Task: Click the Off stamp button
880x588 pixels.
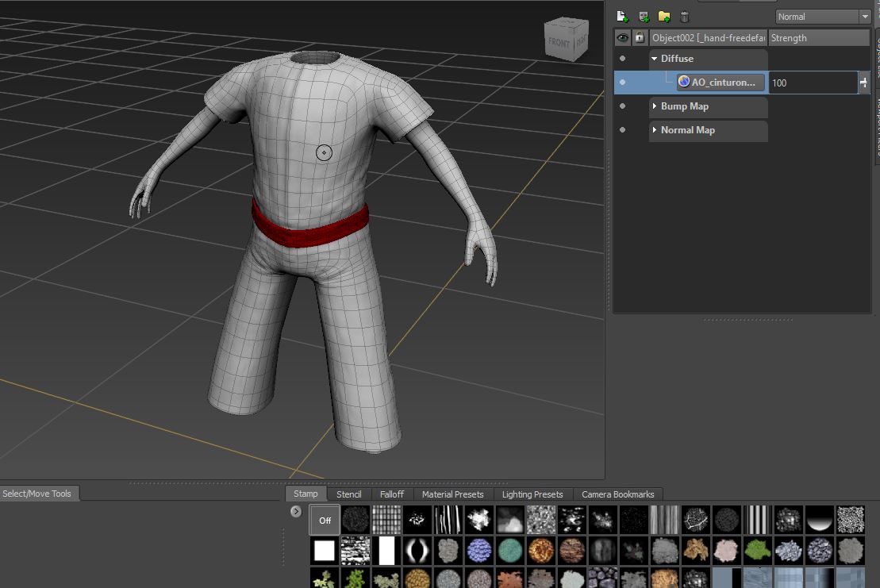Action: tap(325, 521)
